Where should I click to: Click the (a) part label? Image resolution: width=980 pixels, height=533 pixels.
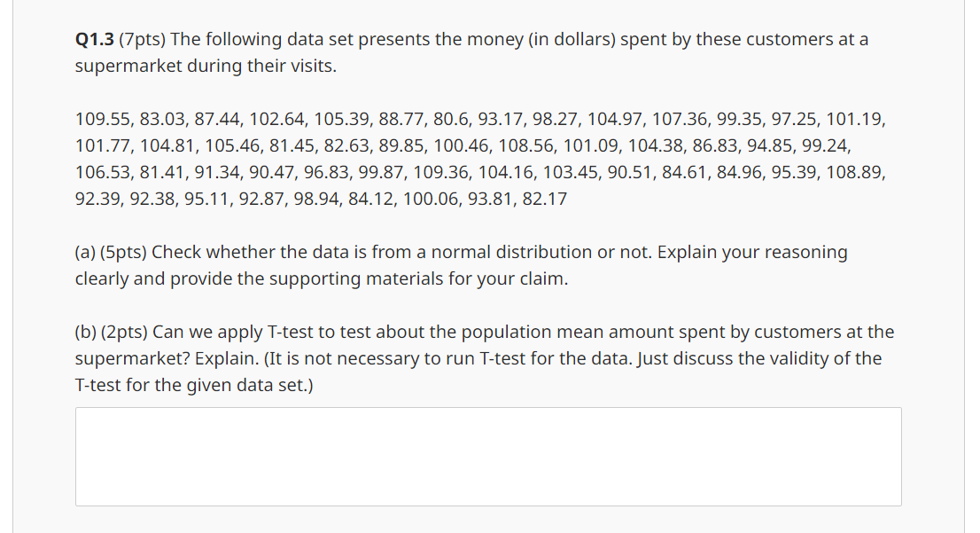85,252
